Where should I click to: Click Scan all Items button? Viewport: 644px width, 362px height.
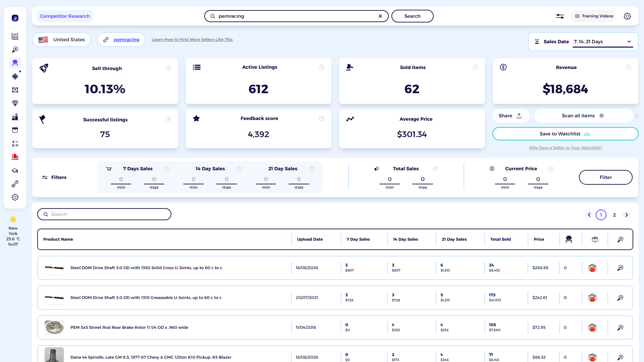pos(583,116)
